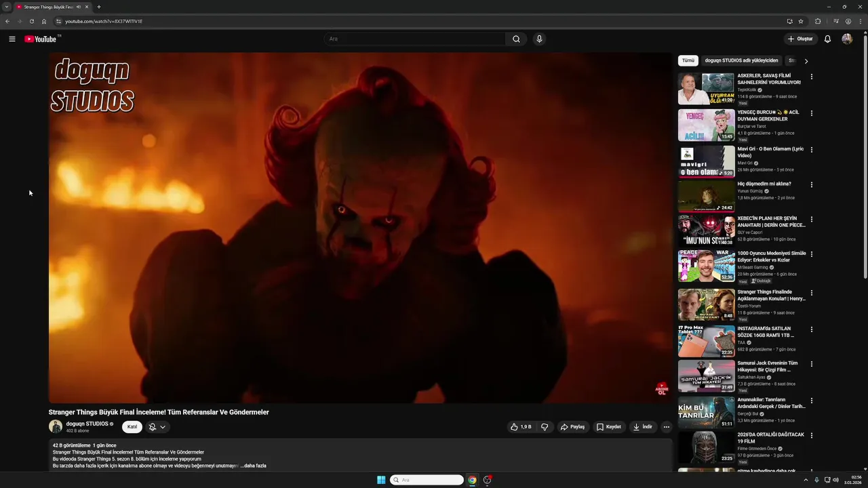View site information icon in address bar
The width and height of the screenshot is (868, 488).
click(x=59, y=21)
